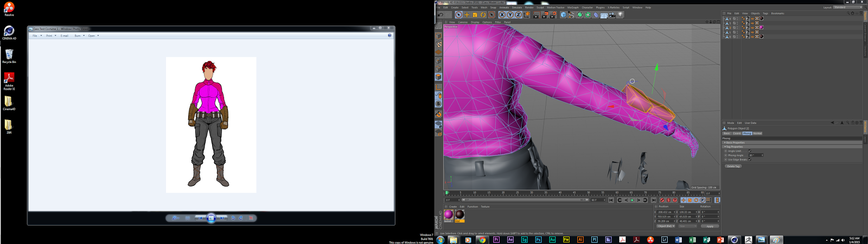Image resolution: width=868 pixels, height=244 pixels.
Task: Open the Layout Standard dropdown
Action: [848, 8]
